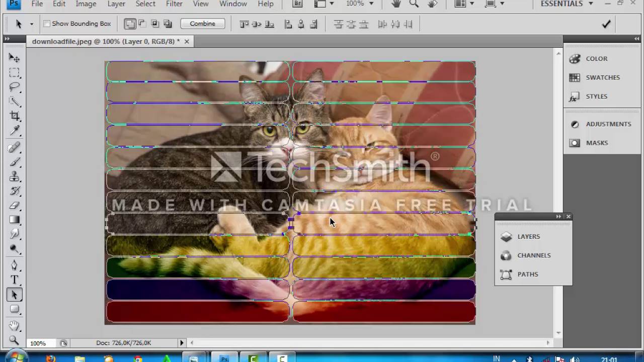Choose Subtract from shape area mode
644x362 pixels.
pos(142,24)
